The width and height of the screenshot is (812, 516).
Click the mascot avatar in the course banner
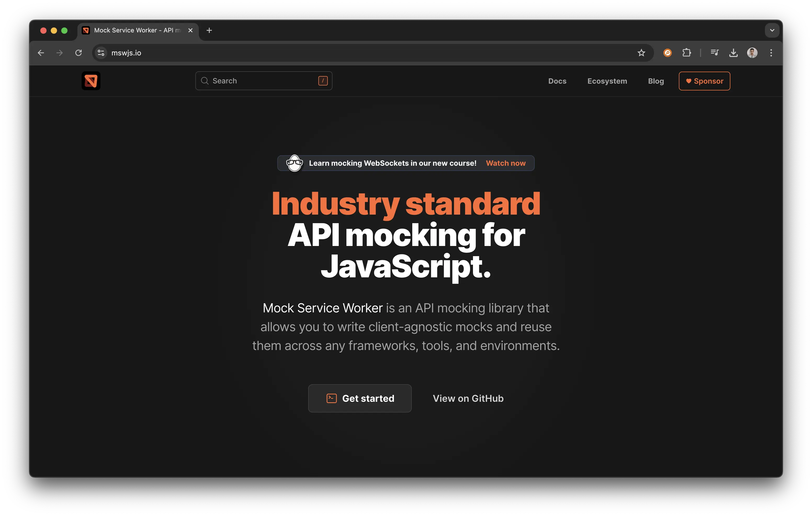[x=294, y=163]
